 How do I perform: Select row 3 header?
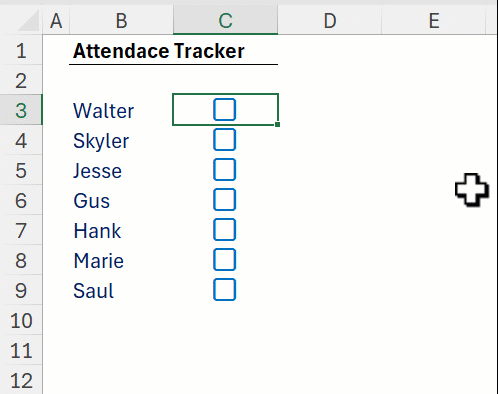click(x=21, y=110)
